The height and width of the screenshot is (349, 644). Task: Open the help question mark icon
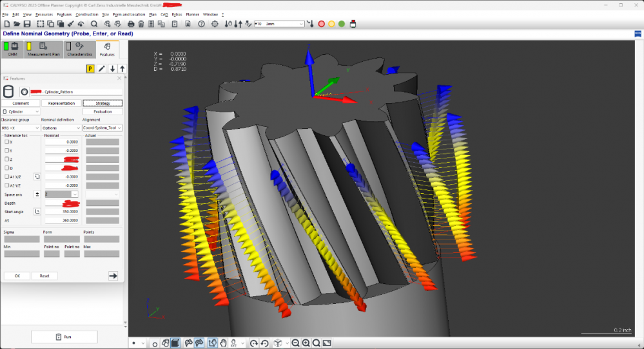click(201, 24)
